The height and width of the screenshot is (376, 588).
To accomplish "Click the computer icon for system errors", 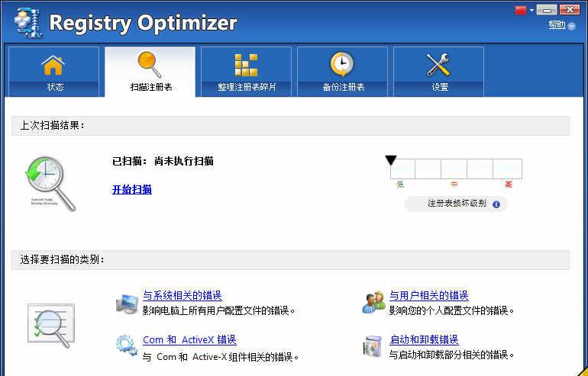I will click(127, 304).
